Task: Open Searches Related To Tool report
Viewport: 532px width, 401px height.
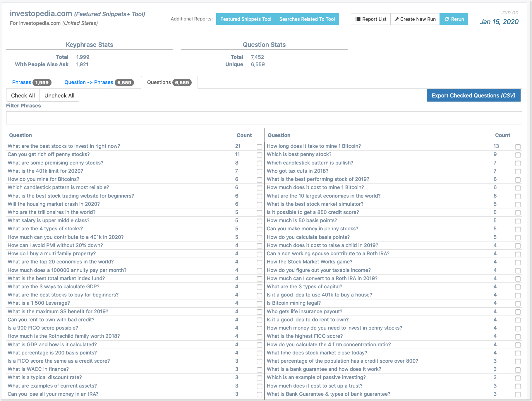Action: tap(307, 19)
